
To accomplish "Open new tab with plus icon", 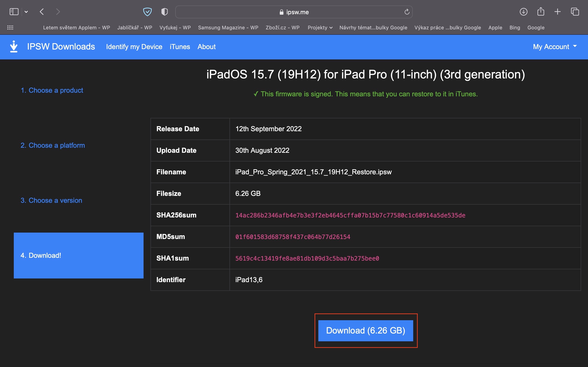I will coord(558,12).
